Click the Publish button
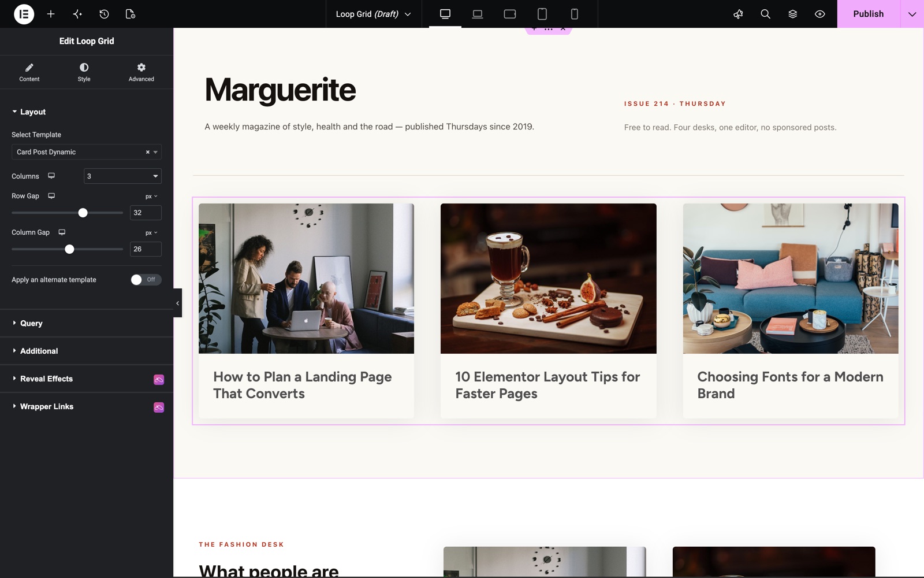Screen dimensions: 924x578 868,14
